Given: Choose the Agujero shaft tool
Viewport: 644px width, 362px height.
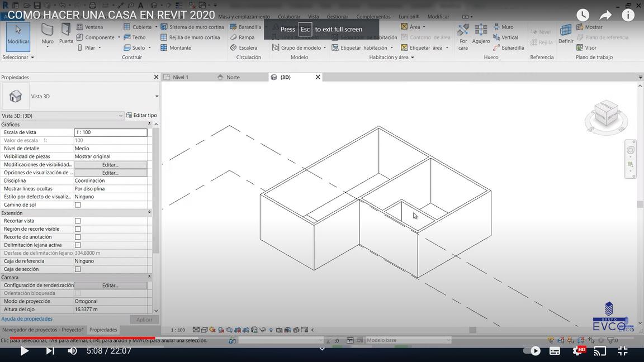Looking at the screenshot, I should [x=481, y=35].
